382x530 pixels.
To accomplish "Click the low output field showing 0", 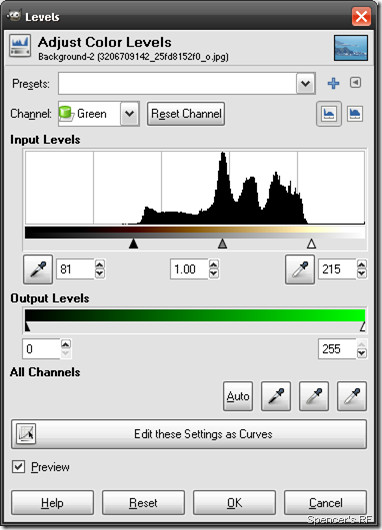I will pos(41,349).
